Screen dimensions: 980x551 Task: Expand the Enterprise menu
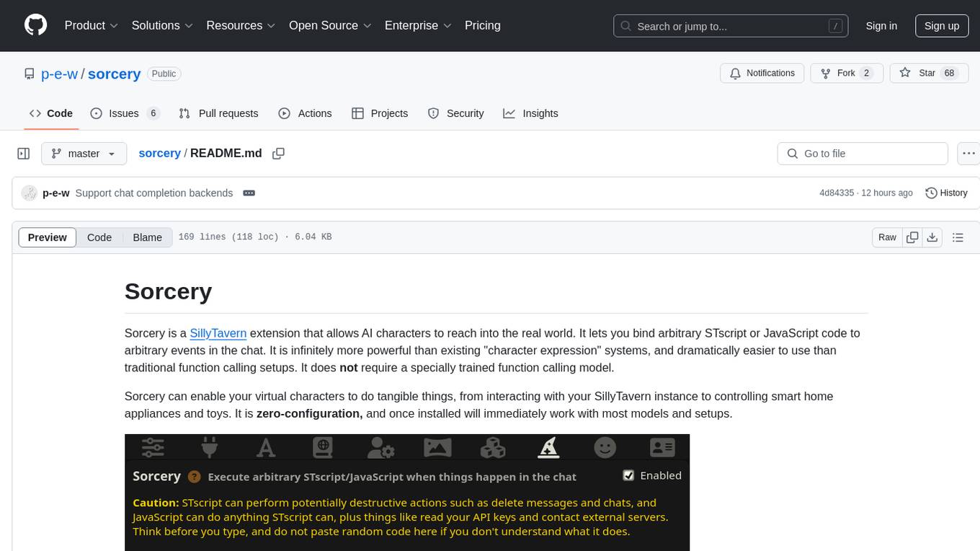pos(418,25)
